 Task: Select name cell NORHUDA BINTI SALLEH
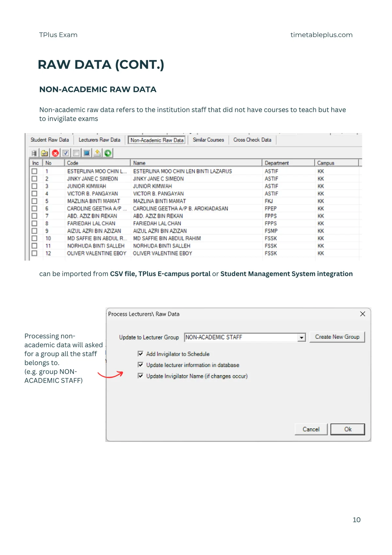(162, 246)
